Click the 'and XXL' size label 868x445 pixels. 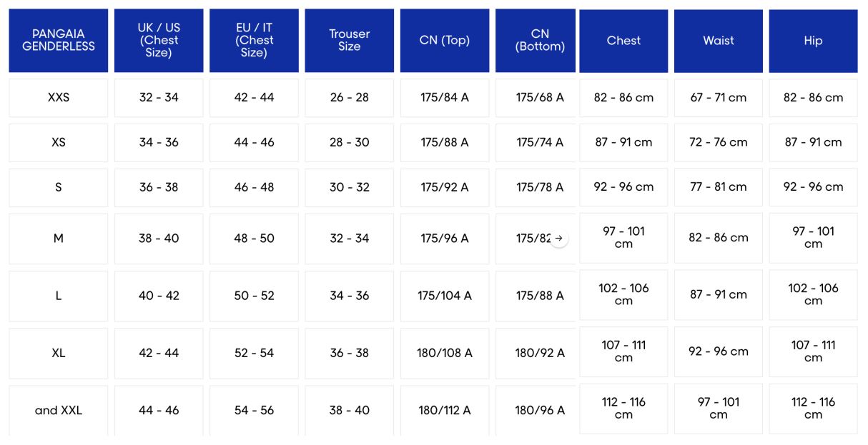coord(59,411)
